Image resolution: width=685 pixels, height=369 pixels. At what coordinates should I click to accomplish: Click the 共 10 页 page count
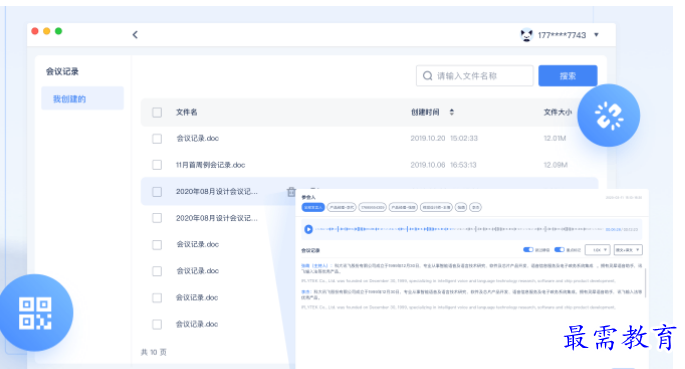coord(154,352)
